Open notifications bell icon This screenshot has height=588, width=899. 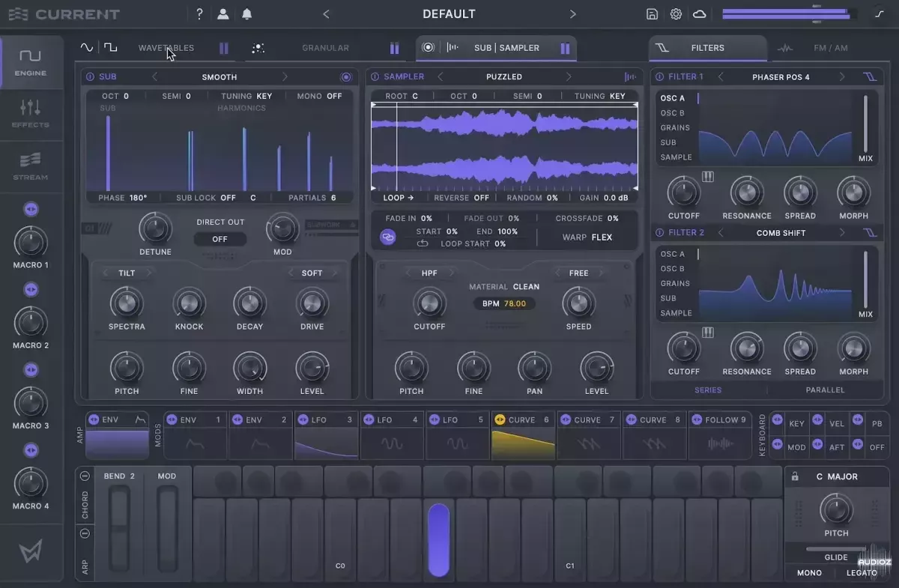click(246, 14)
